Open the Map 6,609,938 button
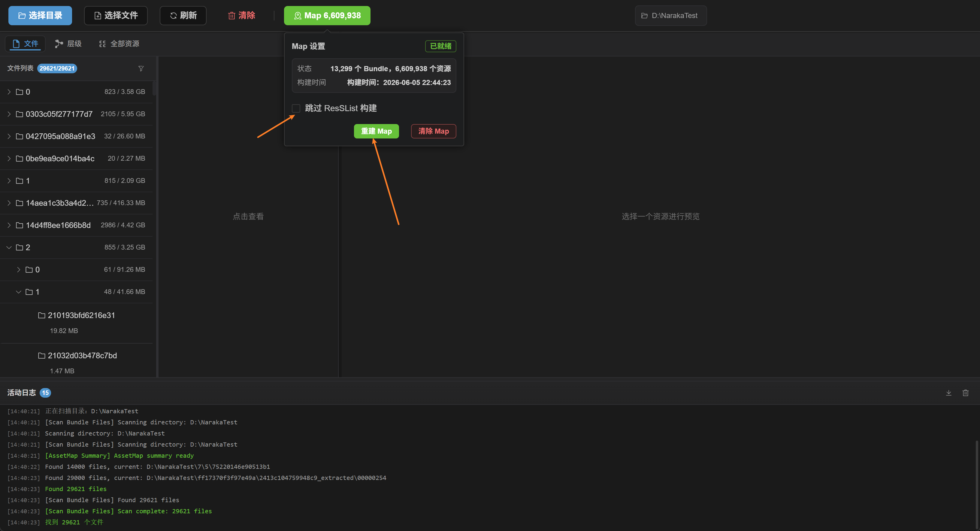The image size is (980, 531). [327, 16]
